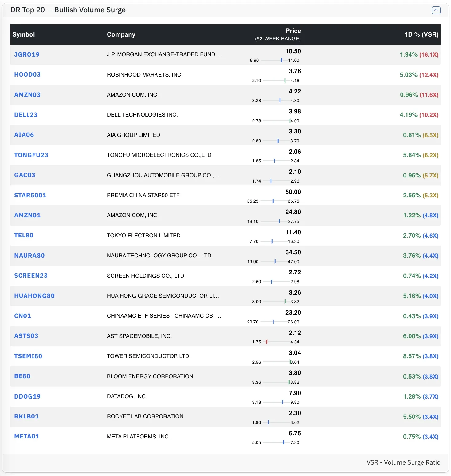Image resolution: width=451 pixels, height=476 pixels.
Task: Open the HOOD03 symbol link
Action: point(27,74)
